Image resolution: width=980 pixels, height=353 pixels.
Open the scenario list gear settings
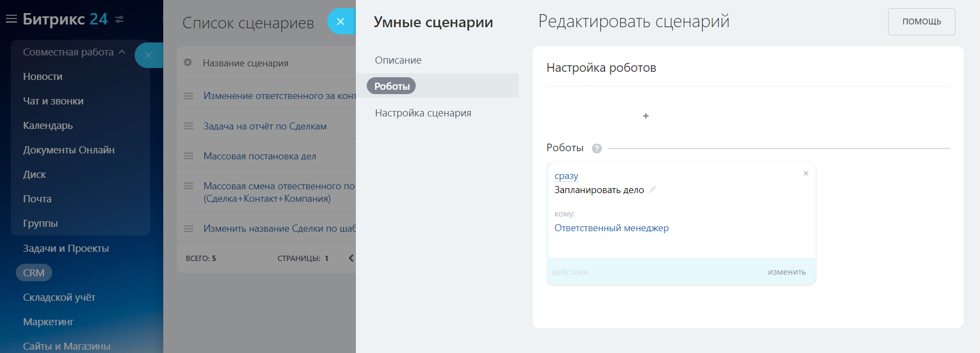[188, 63]
